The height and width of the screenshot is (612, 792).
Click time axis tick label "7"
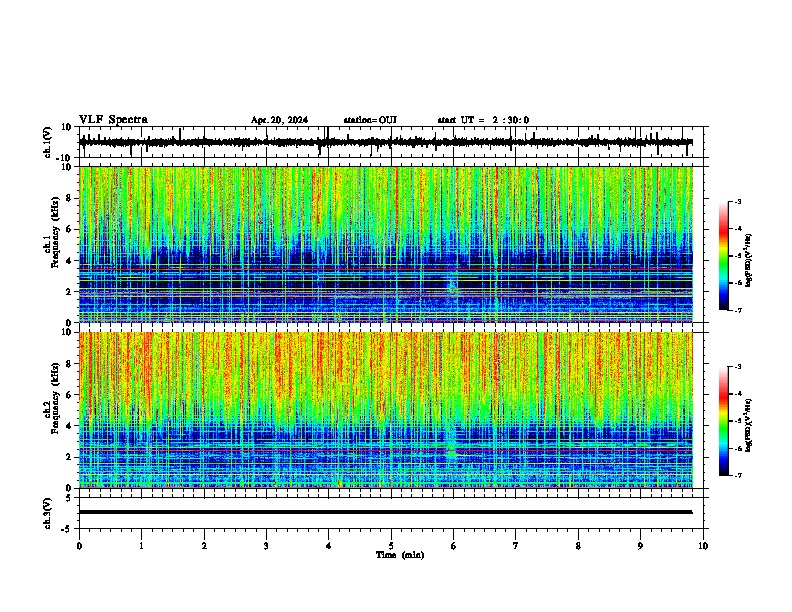point(516,546)
